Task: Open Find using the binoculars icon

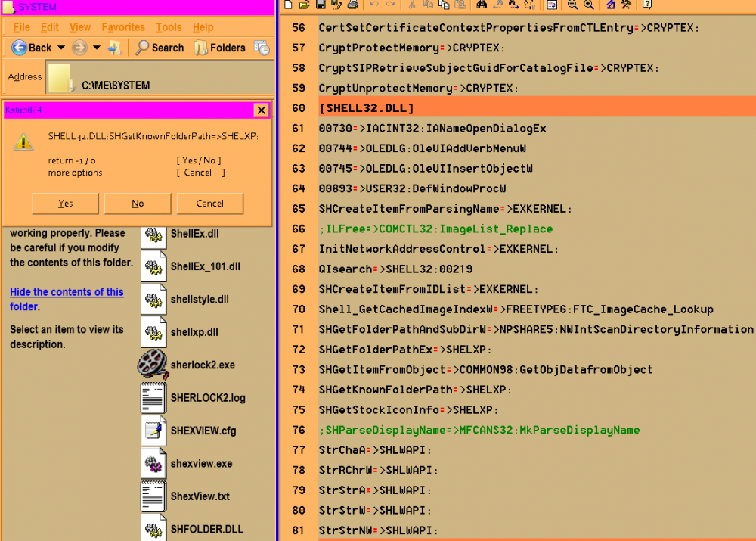Action: [482, 5]
